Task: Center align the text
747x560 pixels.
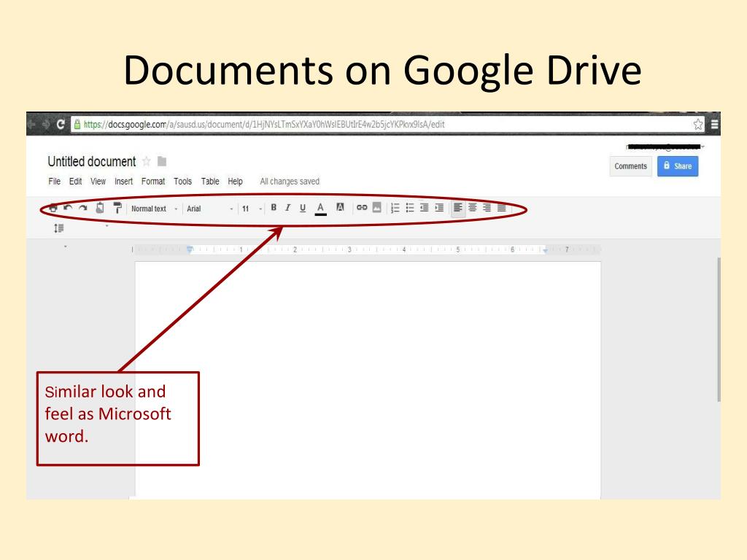Action: 473,208
